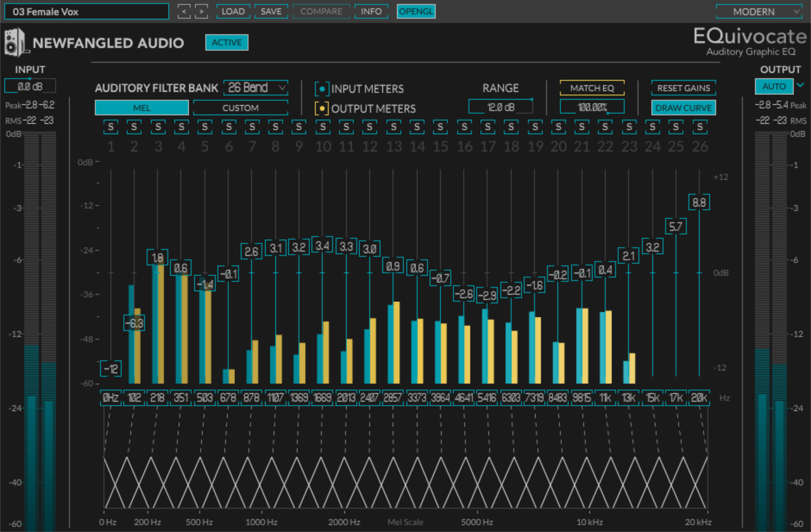Screen dimensions: 811x532
Task: Click the 20k frequency label
Action: pos(699,397)
